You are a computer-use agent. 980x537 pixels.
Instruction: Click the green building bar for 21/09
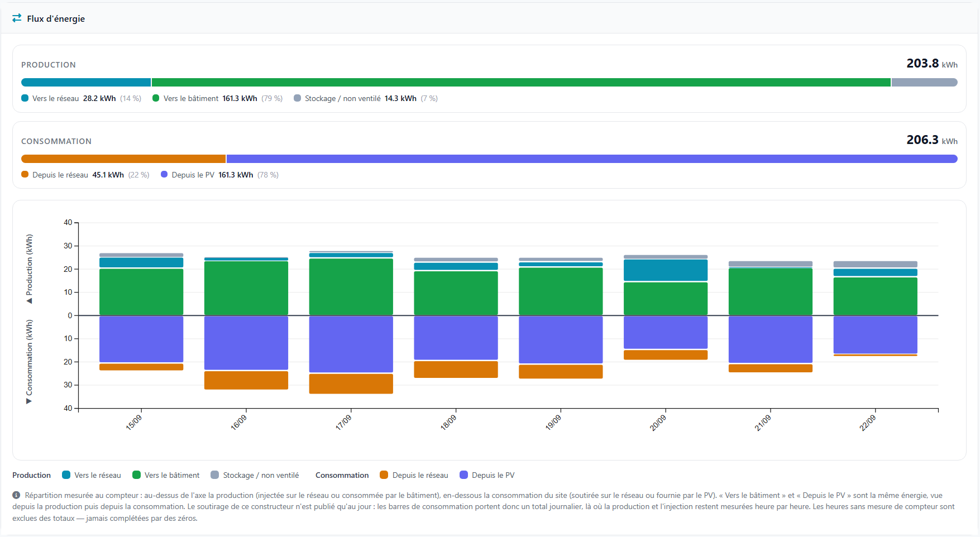(771, 292)
